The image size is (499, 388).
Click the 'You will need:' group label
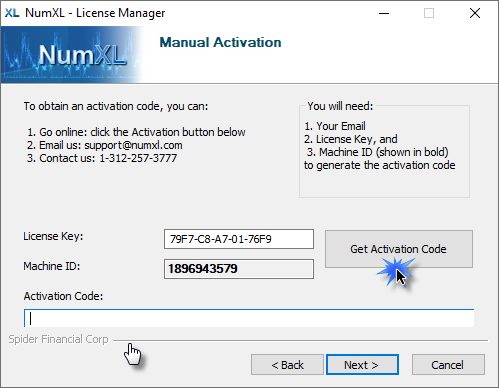coord(340,106)
